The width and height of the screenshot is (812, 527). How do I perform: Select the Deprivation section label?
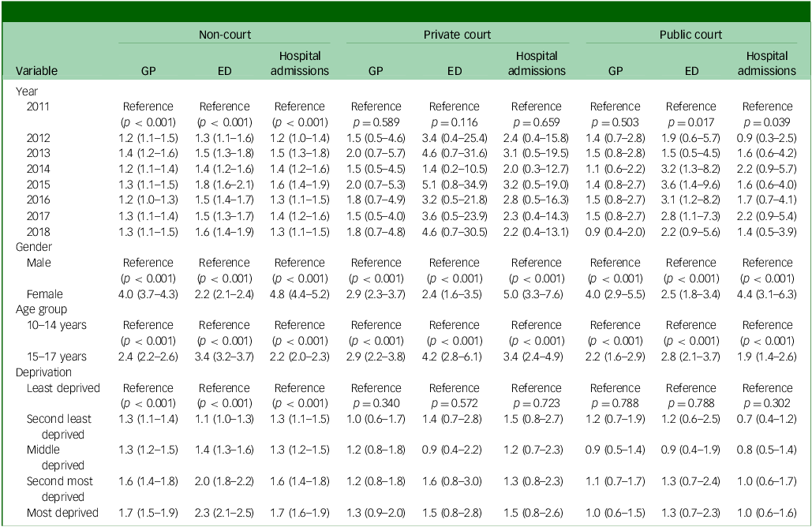tap(43, 372)
